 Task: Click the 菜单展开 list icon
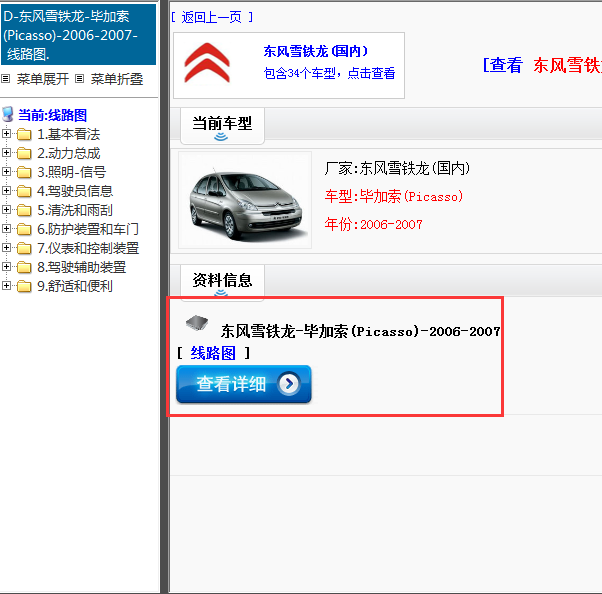point(5,79)
